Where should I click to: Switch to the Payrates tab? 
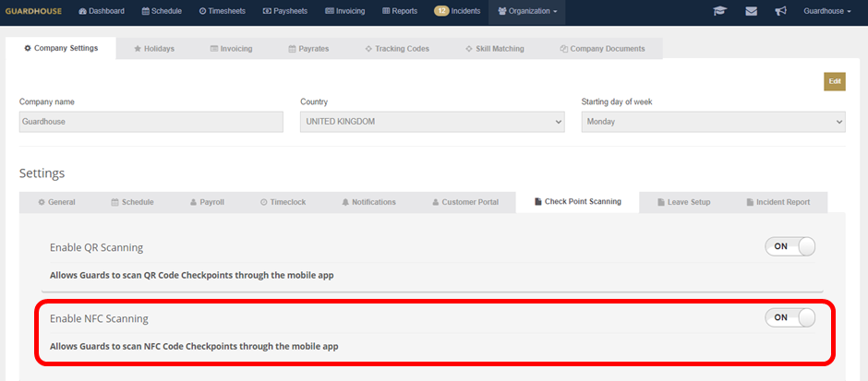308,49
